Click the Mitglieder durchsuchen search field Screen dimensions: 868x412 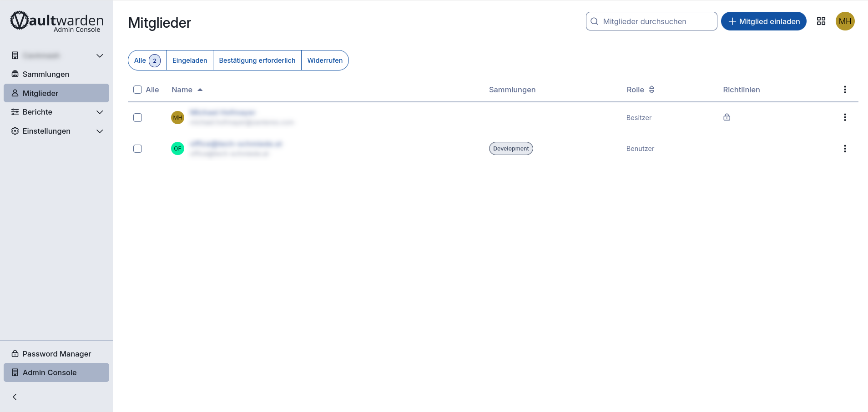(x=655, y=21)
